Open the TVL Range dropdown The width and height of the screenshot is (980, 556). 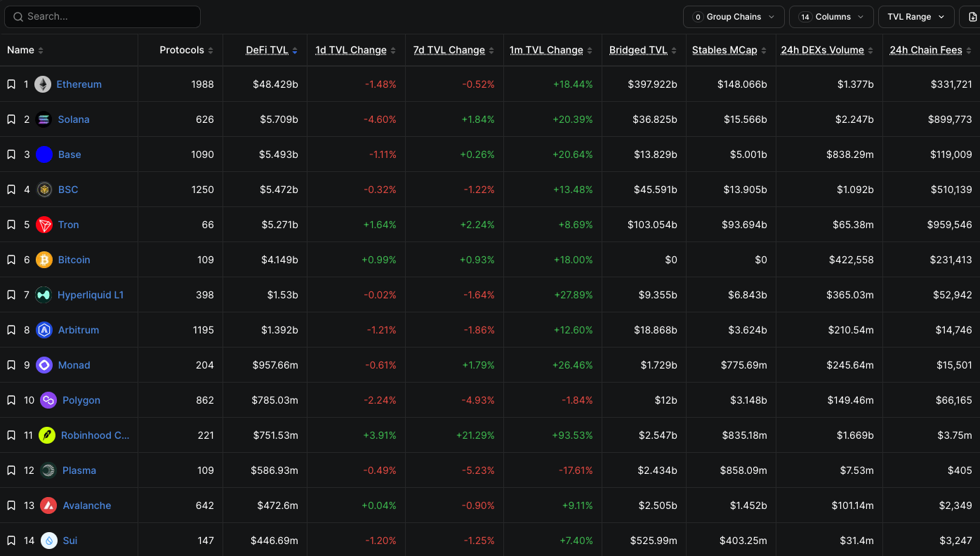click(x=916, y=17)
